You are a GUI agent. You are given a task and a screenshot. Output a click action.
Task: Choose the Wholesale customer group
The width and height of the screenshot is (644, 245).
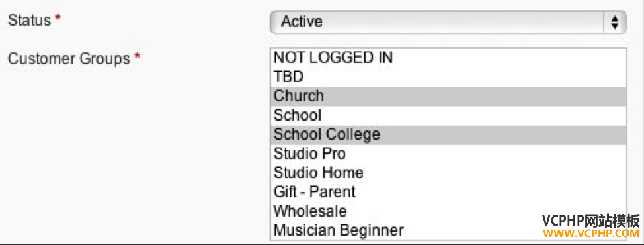pos(448,211)
